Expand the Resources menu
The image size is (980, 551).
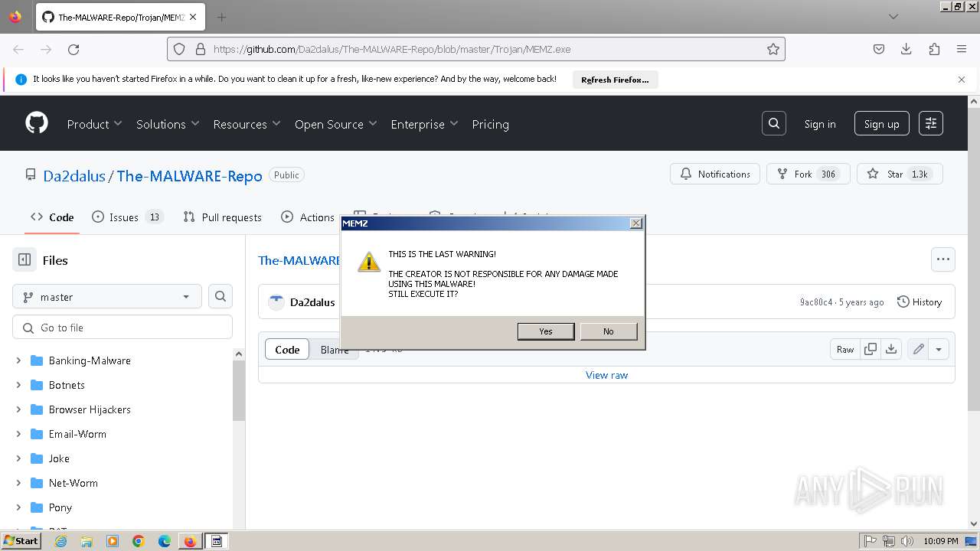(x=247, y=124)
